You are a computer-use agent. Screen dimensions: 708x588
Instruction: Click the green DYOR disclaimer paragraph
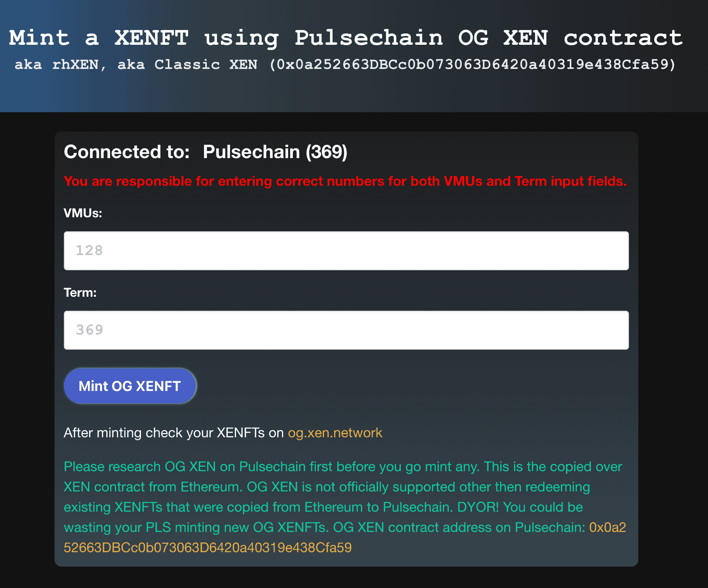click(343, 497)
